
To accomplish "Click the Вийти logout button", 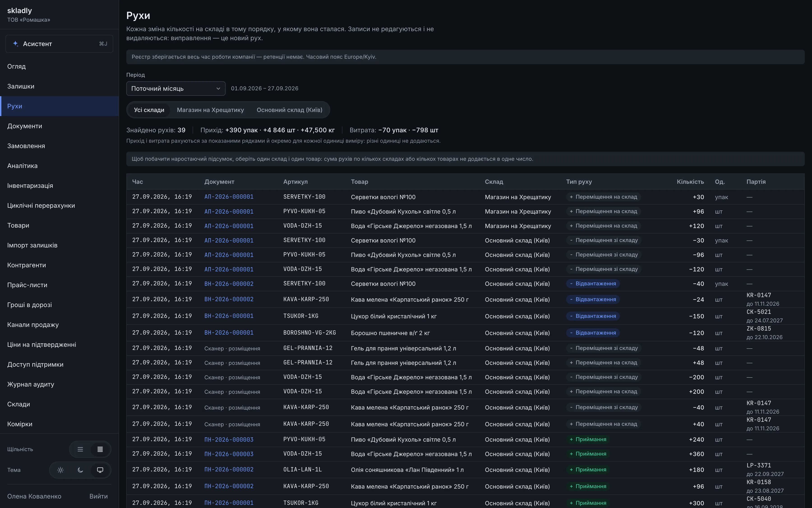I will (x=99, y=496).
